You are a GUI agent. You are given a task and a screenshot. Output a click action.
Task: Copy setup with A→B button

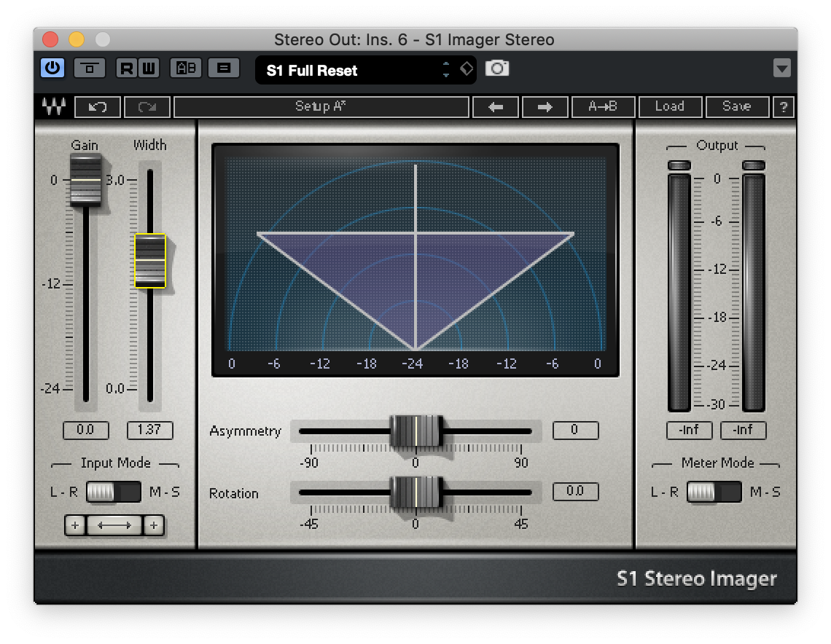[603, 107]
